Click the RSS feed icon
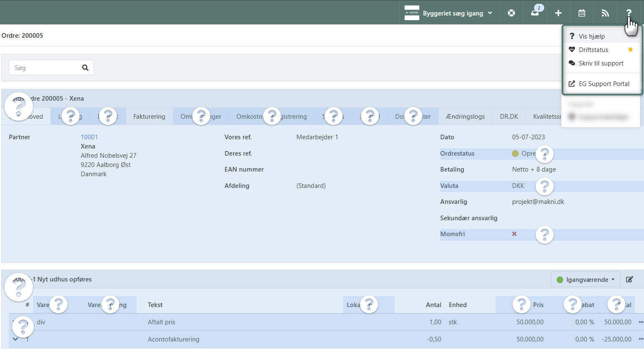The height and width of the screenshot is (349, 644). click(605, 13)
